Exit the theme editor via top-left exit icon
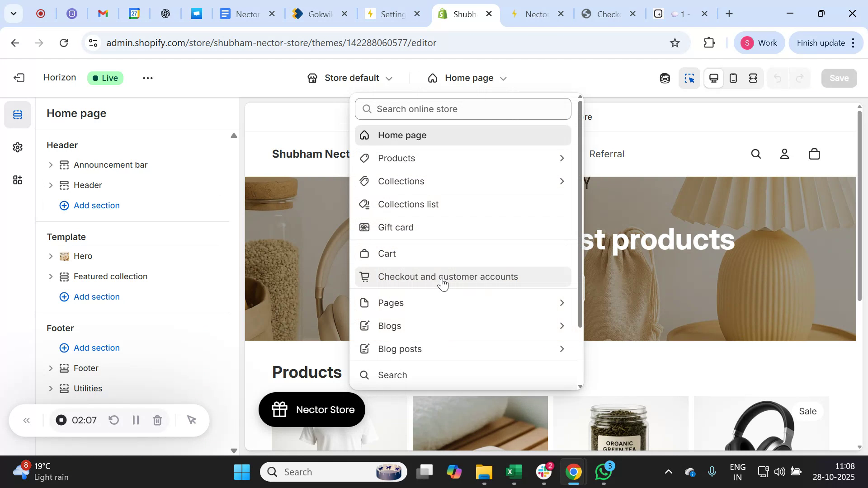The height and width of the screenshot is (488, 868). (x=19, y=78)
